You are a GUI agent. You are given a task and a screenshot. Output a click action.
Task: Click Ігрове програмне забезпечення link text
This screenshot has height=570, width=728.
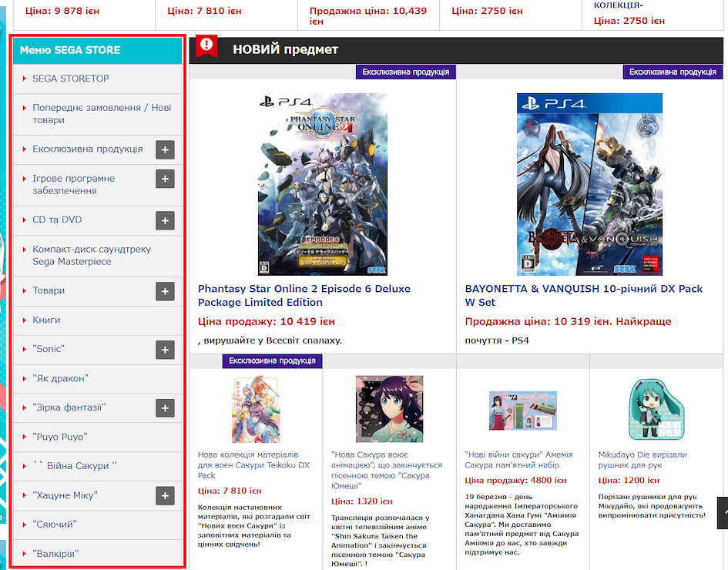click(73, 185)
